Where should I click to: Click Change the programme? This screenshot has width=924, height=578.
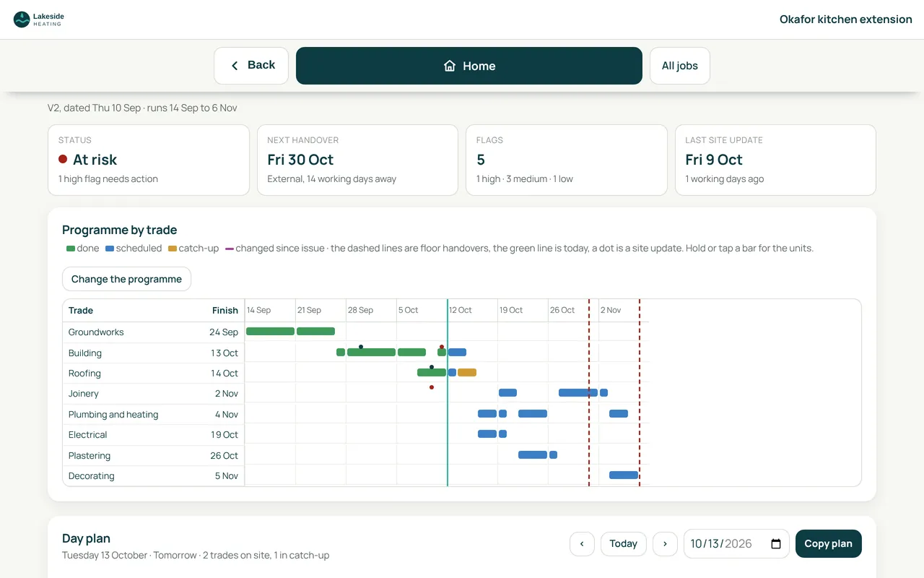pos(126,279)
